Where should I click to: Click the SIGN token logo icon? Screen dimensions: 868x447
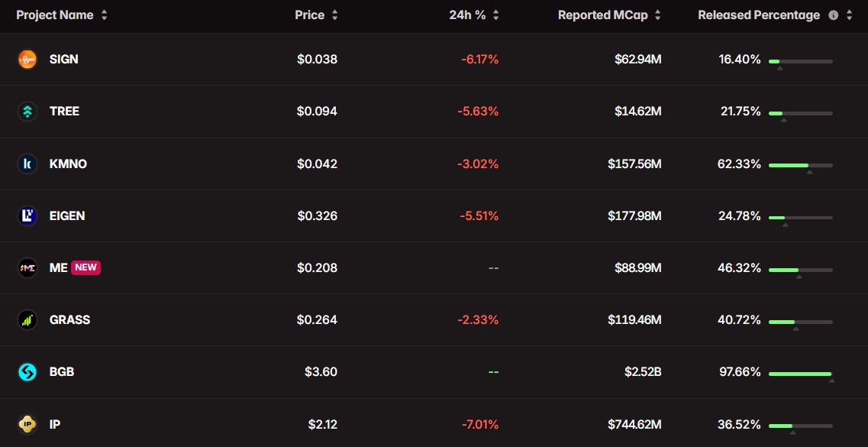tap(27, 59)
